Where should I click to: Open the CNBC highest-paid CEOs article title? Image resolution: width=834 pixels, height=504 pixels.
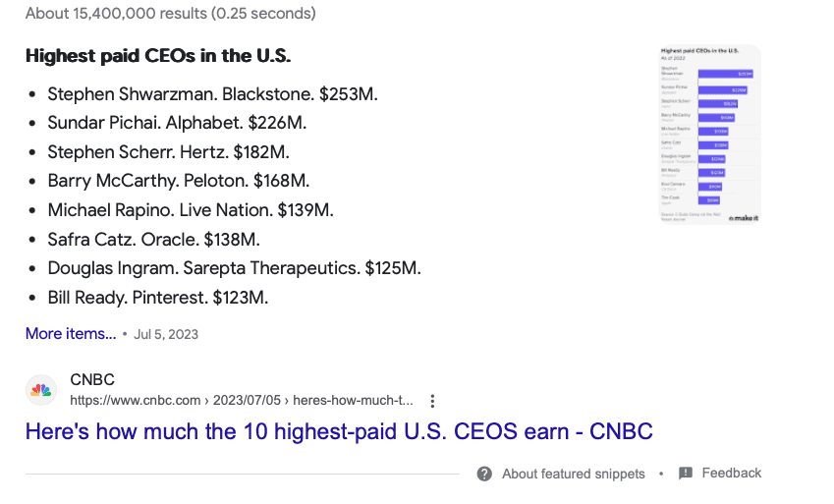pos(339,431)
